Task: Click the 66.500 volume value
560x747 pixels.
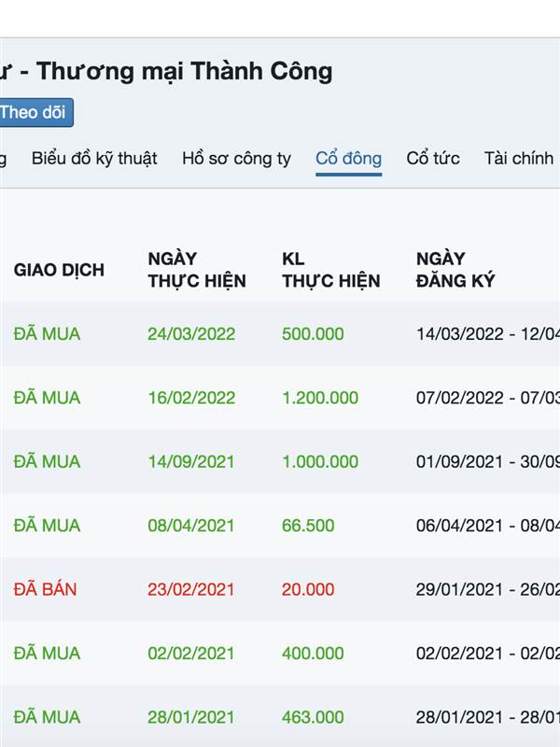Action: 308,526
